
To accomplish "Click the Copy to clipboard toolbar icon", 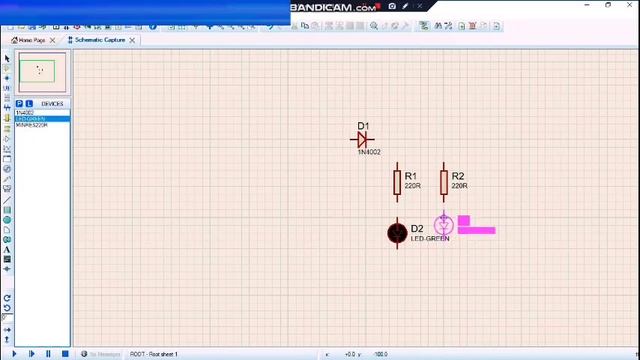I will pyautogui.click(x=305, y=26).
